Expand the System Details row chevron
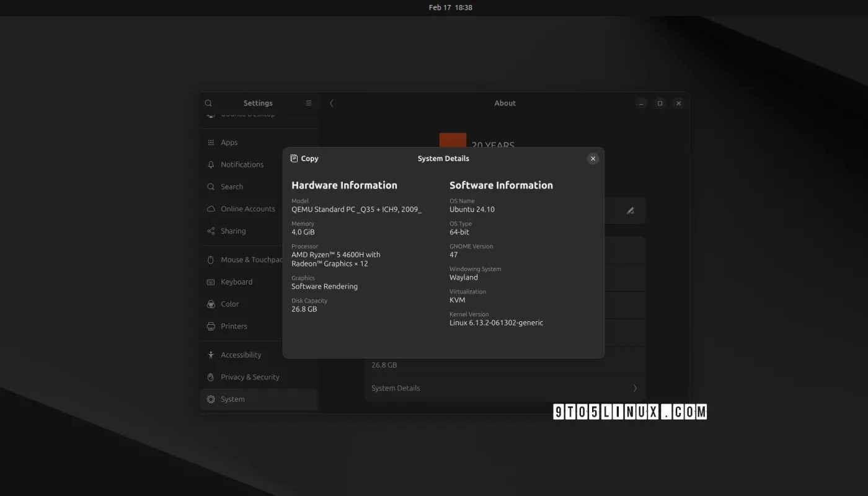This screenshot has width=868, height=496. [x=634, y=388]
